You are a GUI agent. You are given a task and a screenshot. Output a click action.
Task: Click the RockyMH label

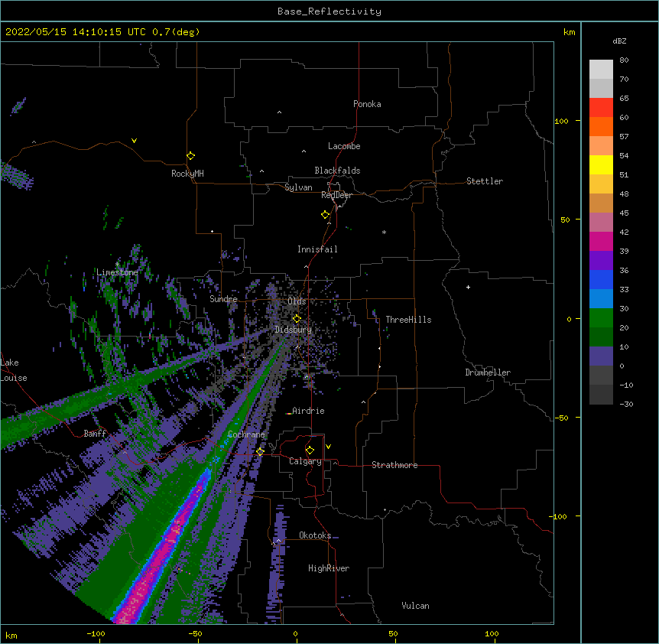pos(187,174)
